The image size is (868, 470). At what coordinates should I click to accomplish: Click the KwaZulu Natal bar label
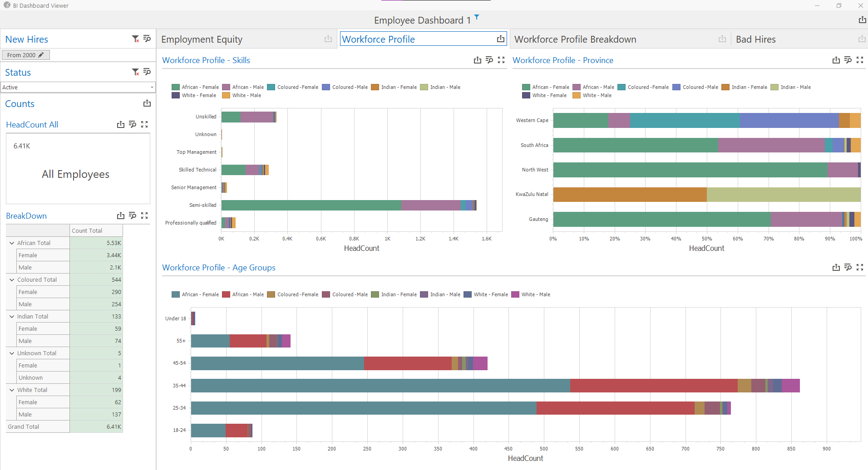(532, 194)
